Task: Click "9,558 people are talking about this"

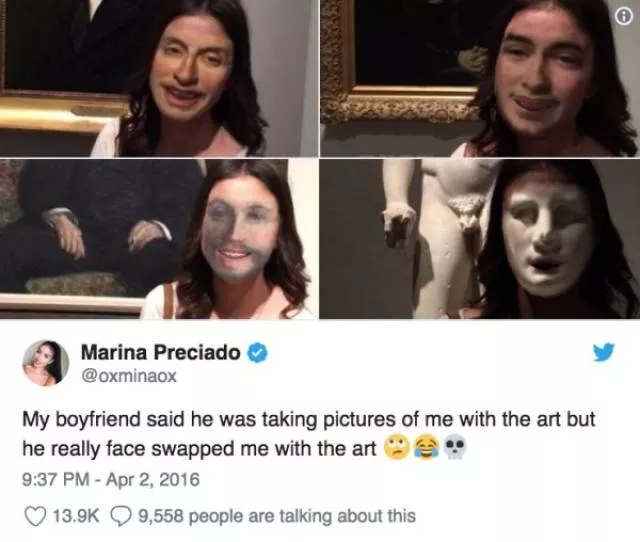Action: coord(276,516)
